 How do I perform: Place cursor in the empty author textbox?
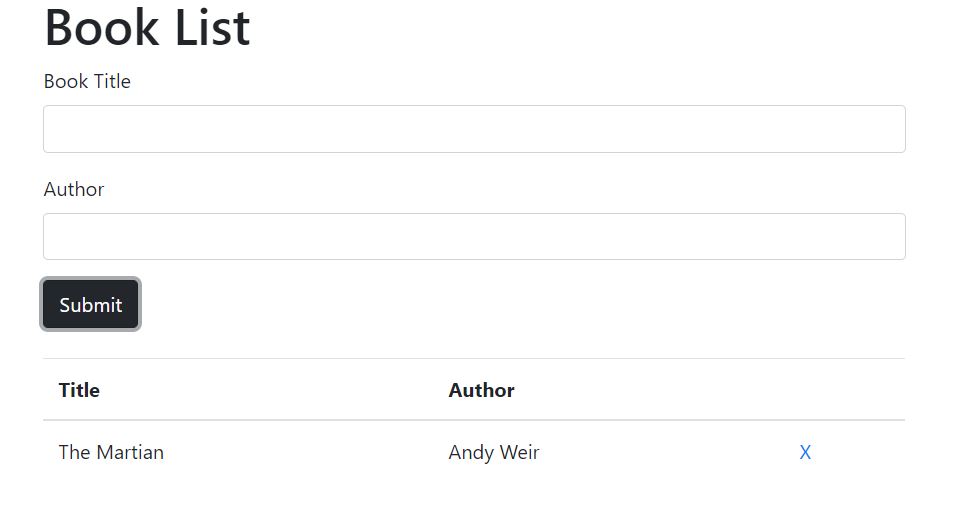pos(474,236)
